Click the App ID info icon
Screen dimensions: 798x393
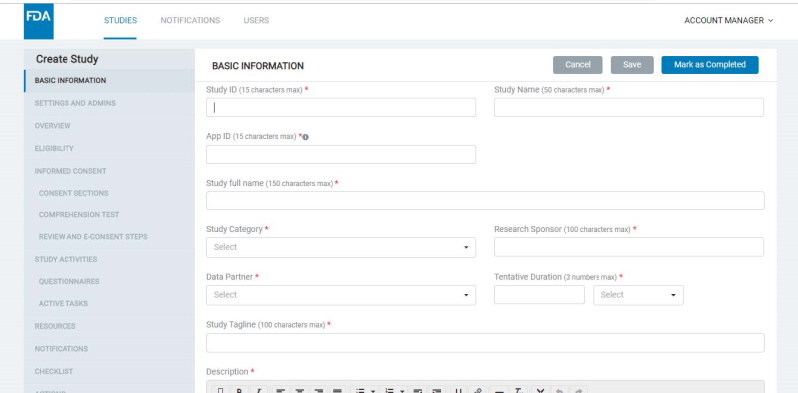tap(305, 137)
